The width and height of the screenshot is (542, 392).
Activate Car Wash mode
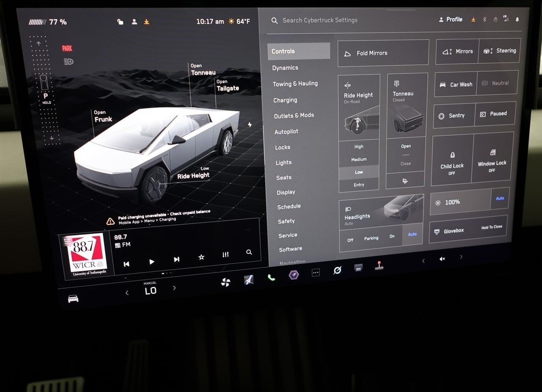[456, 84]
